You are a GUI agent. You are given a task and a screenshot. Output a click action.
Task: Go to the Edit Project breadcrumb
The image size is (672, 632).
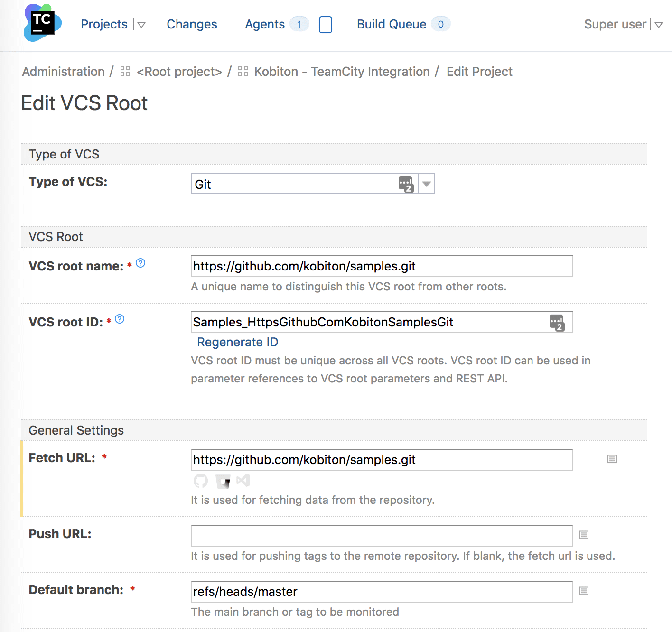(x=479, y=72)
